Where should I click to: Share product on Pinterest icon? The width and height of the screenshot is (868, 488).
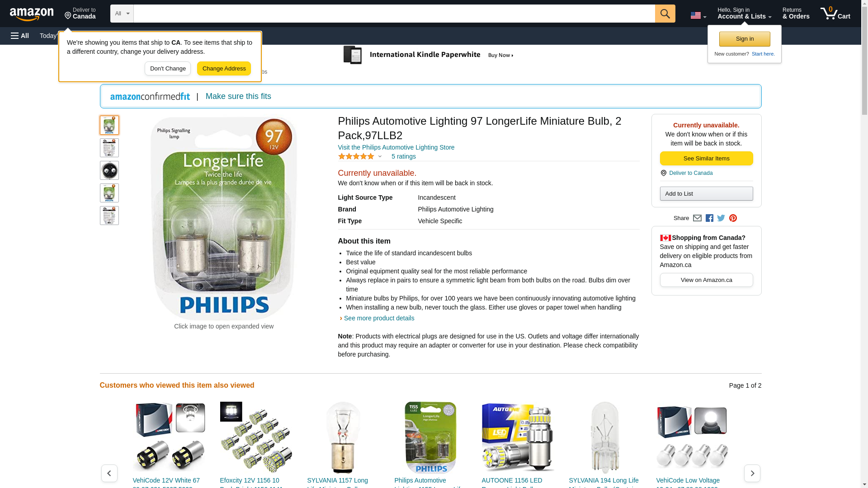(x=733, y=218)
